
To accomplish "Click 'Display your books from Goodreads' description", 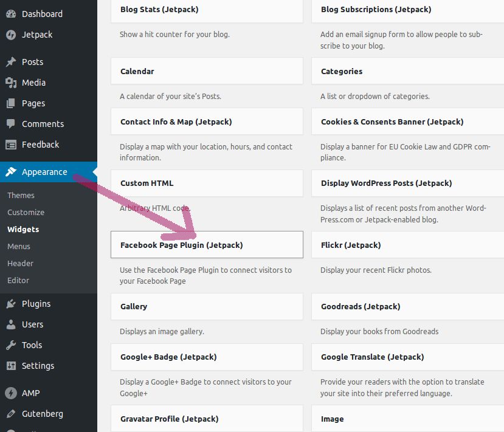I will [x=379, y=332].
